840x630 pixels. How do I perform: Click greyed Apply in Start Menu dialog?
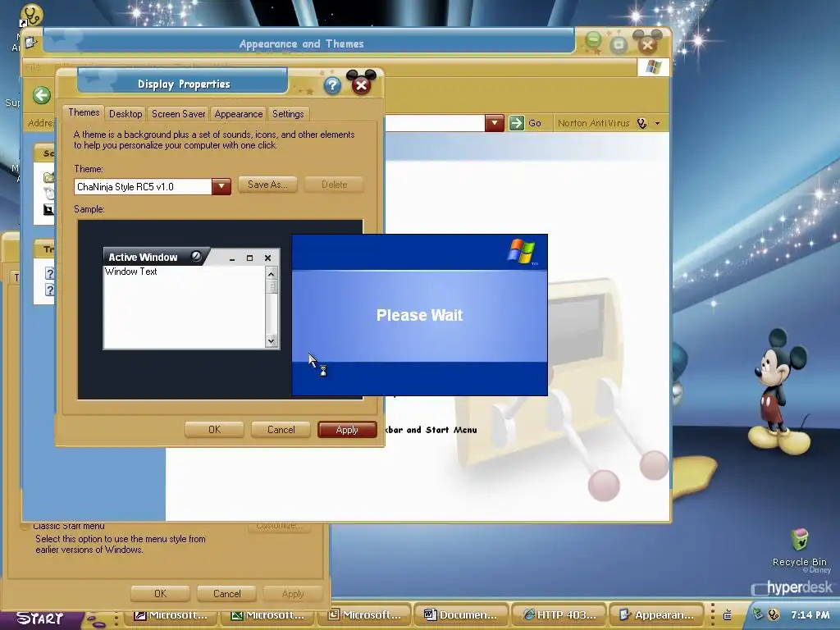pos(293,594)
